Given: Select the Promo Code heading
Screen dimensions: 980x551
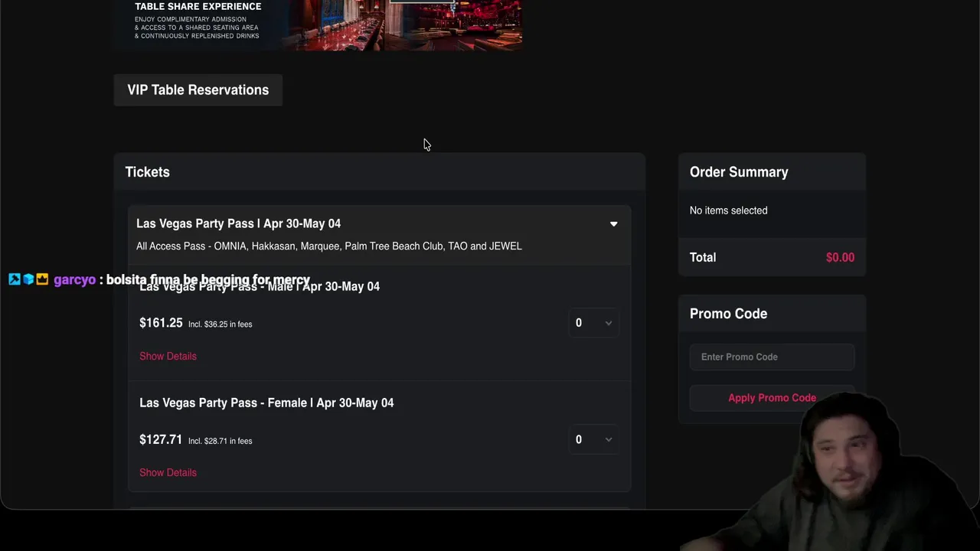Looking at the screenshot, I should click(728, 314).
